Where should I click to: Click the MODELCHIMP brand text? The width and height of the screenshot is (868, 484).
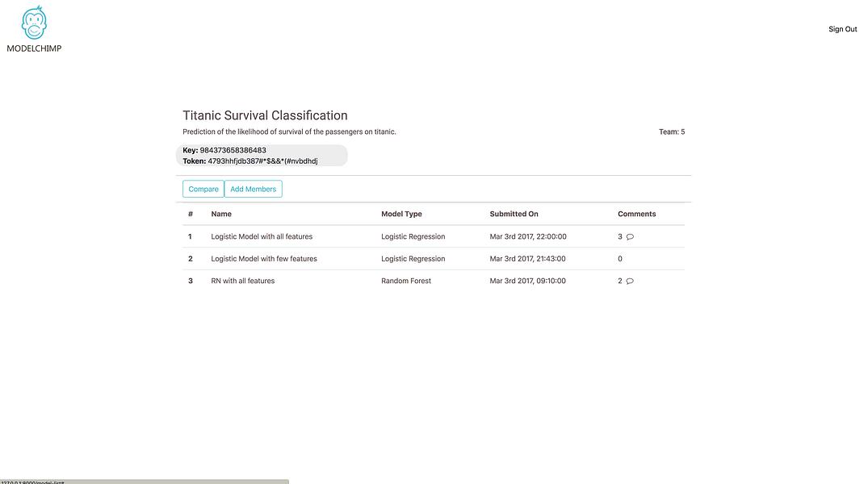(x=35, y=48)
